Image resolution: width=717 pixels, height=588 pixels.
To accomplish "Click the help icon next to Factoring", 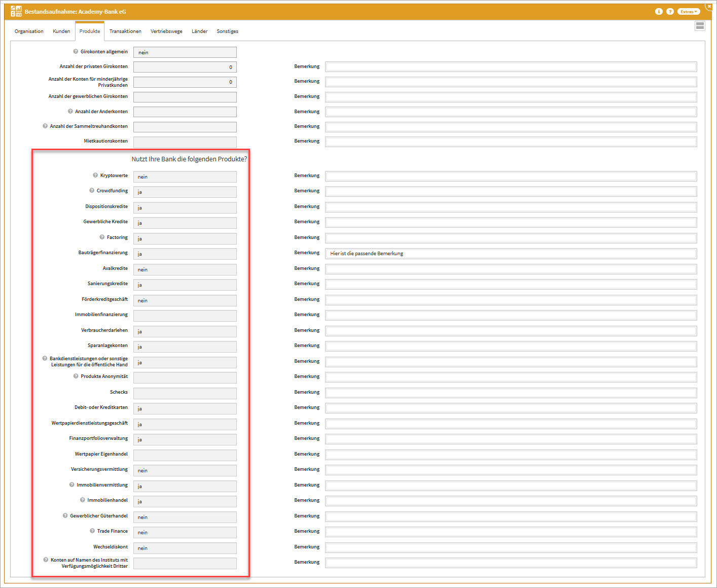I will pos(102,237).
